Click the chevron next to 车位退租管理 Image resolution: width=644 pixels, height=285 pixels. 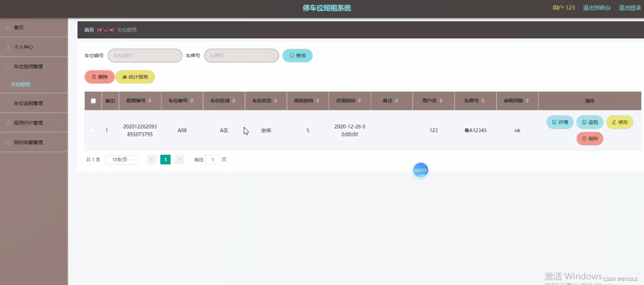(59, 103)
